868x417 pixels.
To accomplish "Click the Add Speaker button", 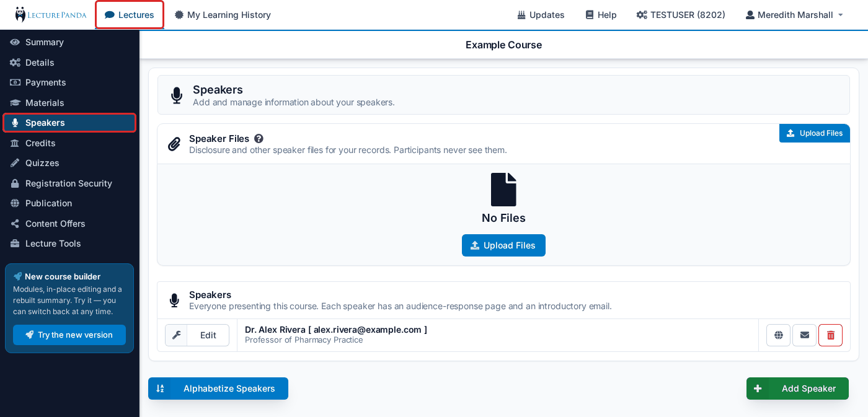I will [x=797, y=388].
